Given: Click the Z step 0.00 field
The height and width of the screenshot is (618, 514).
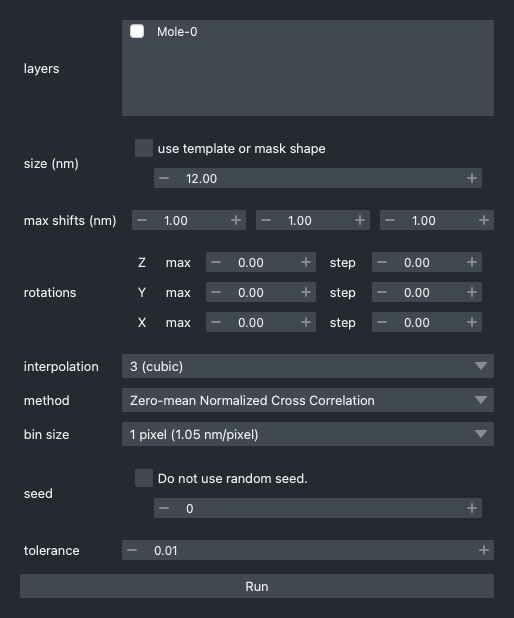Looking at the screenshot, I should click(426, 262).
